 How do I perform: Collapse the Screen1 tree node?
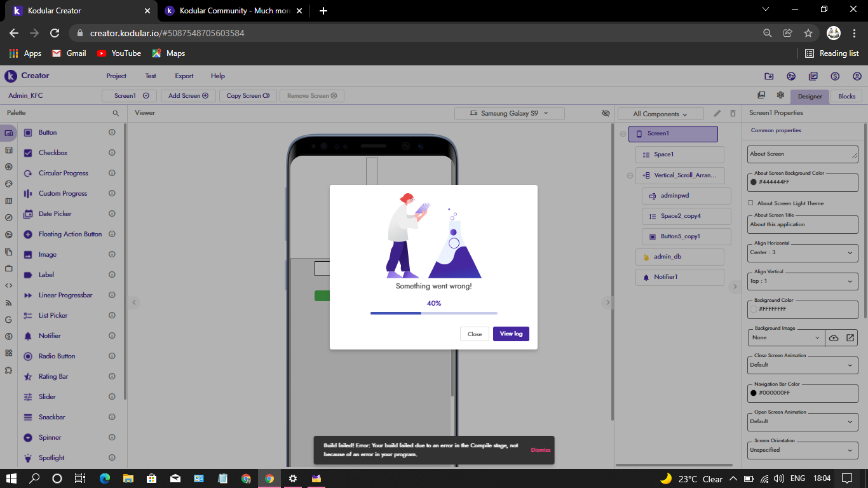(x=623, y=133)
